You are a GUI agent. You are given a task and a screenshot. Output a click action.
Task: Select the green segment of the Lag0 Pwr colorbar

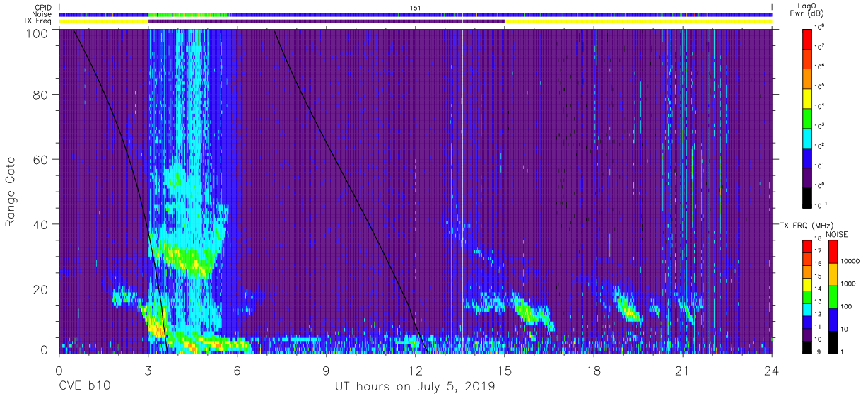click(x=808, y=117)
